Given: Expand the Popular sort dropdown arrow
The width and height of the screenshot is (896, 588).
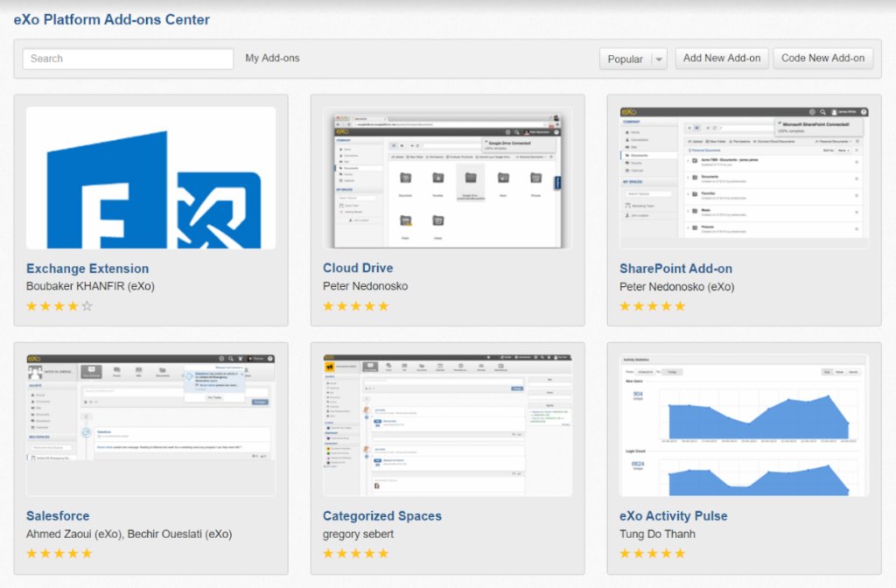Looking at the screenshot, I should [659, 59].
